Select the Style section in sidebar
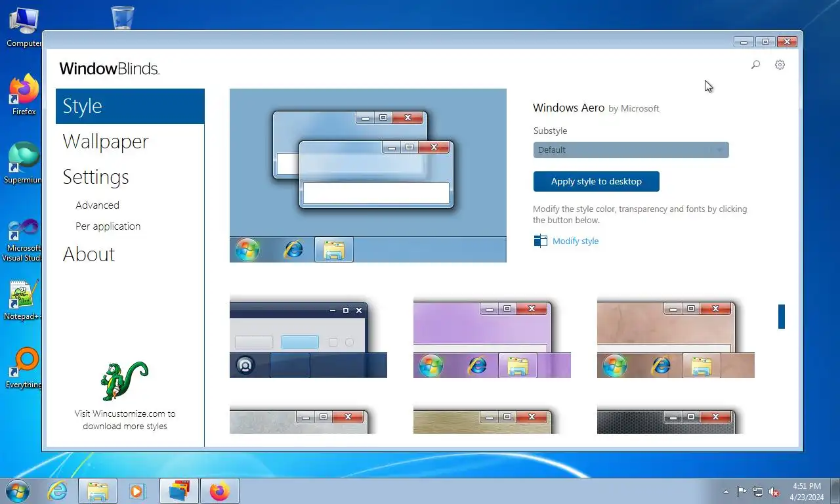 click(x=130, y=106)
